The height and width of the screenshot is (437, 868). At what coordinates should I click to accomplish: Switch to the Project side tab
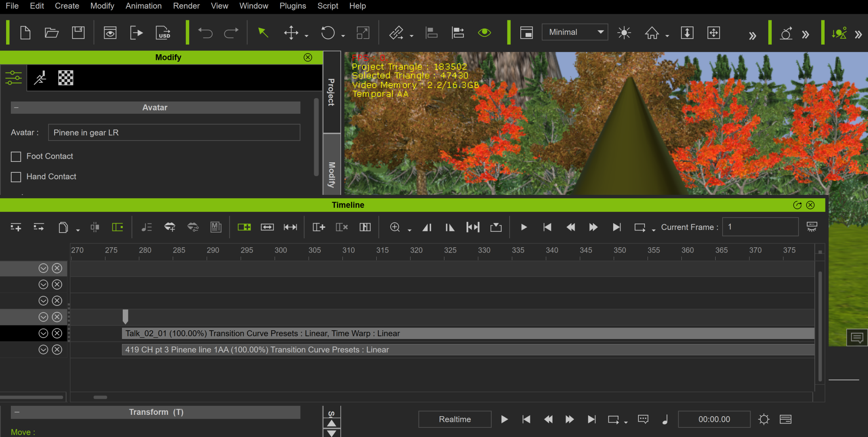332,92
